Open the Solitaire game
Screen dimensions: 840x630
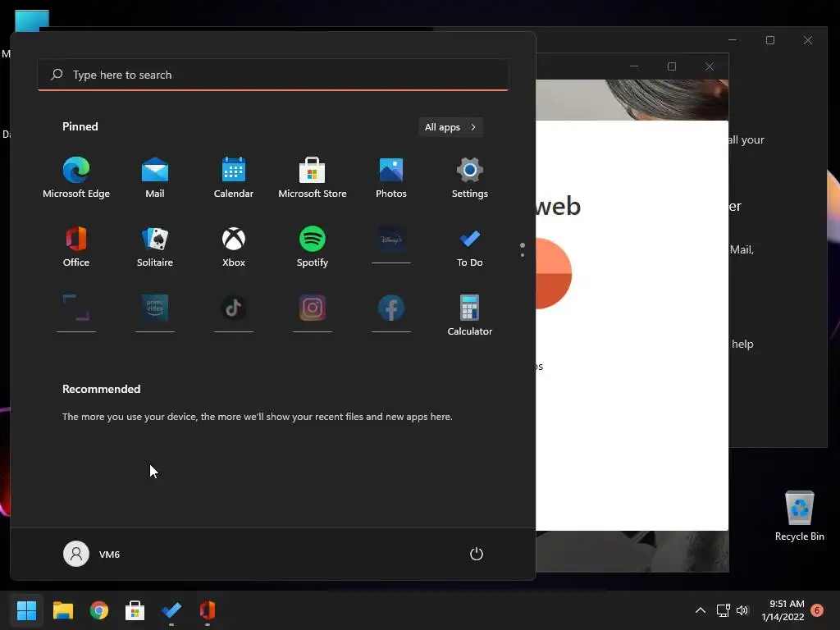click(155, 246)
